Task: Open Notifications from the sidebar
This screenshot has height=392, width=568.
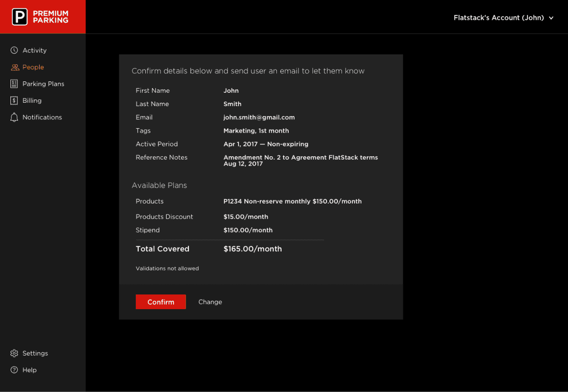Action: tap(42, 117)
